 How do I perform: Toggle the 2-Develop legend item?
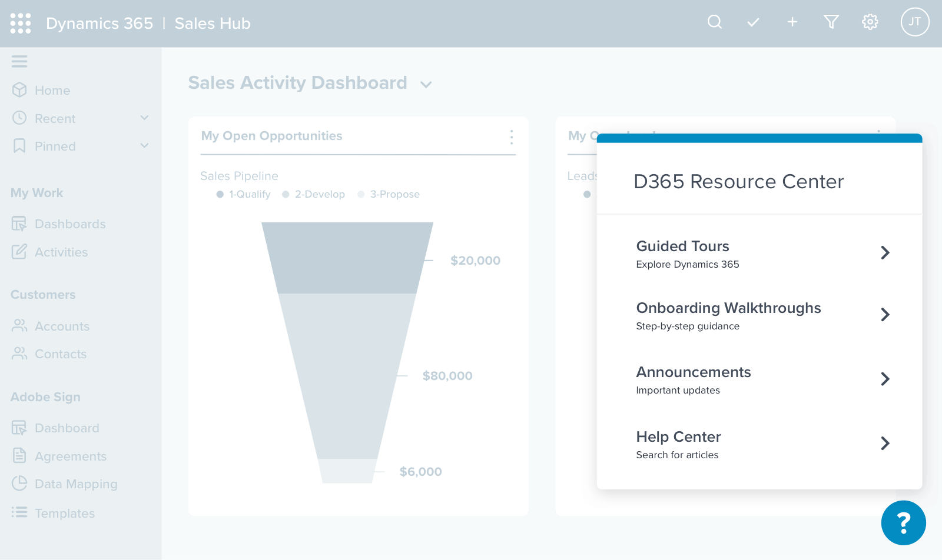pyautogui.click(x=314, y=194)
